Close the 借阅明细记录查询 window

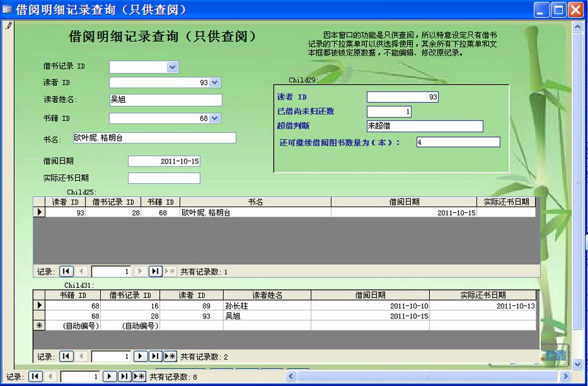pyautogui.click(x=576, y=10)
